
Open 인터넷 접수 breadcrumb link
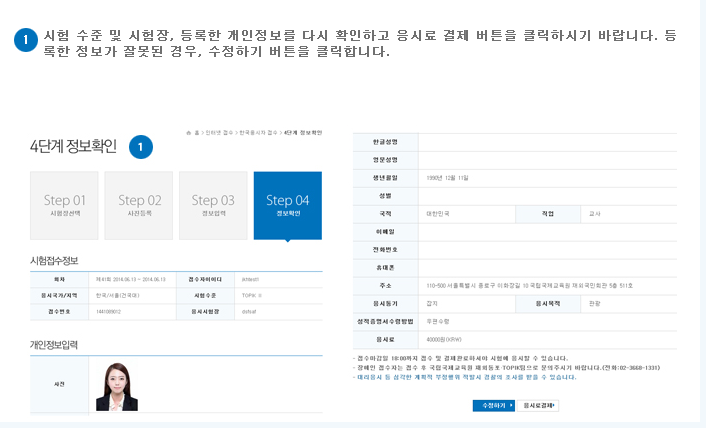[x=217, y=132]
